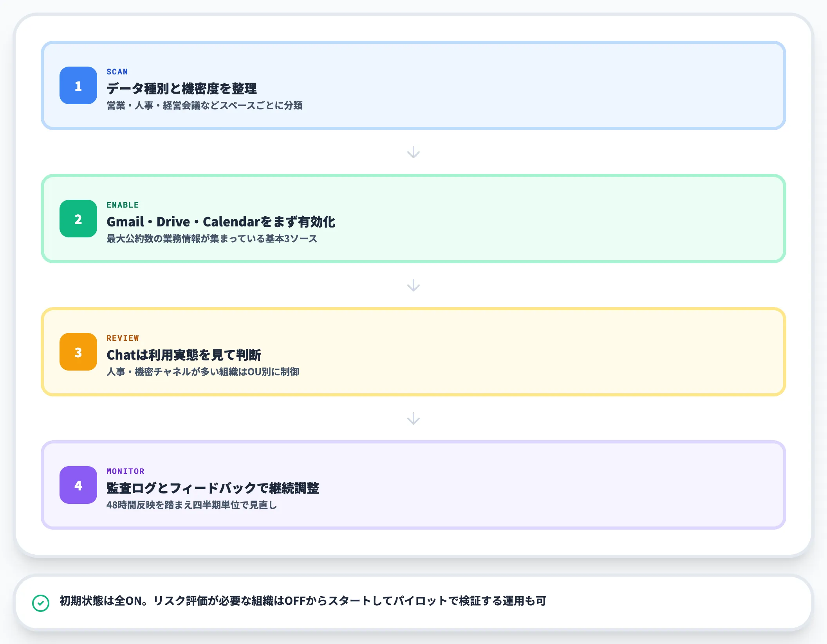The image size is (827, 644).
Task: Click the MONITOR label in the purple card
Action: point(125,471)
